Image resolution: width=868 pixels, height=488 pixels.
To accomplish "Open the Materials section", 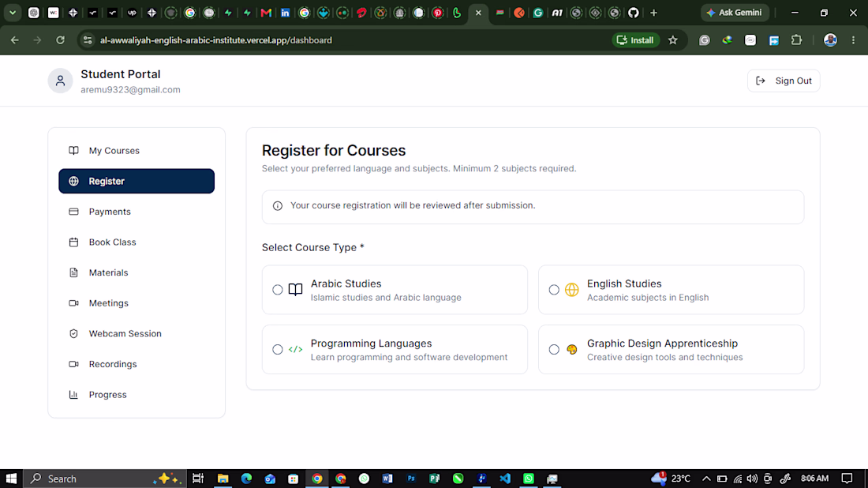I will [137, 272].
